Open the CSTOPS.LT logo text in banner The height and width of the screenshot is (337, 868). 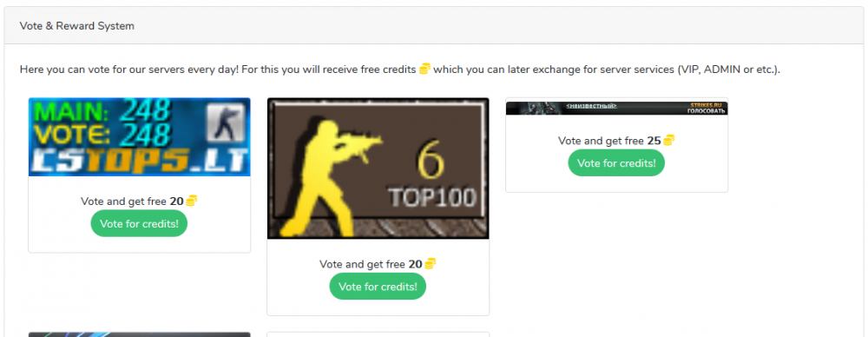click(138, 160)
